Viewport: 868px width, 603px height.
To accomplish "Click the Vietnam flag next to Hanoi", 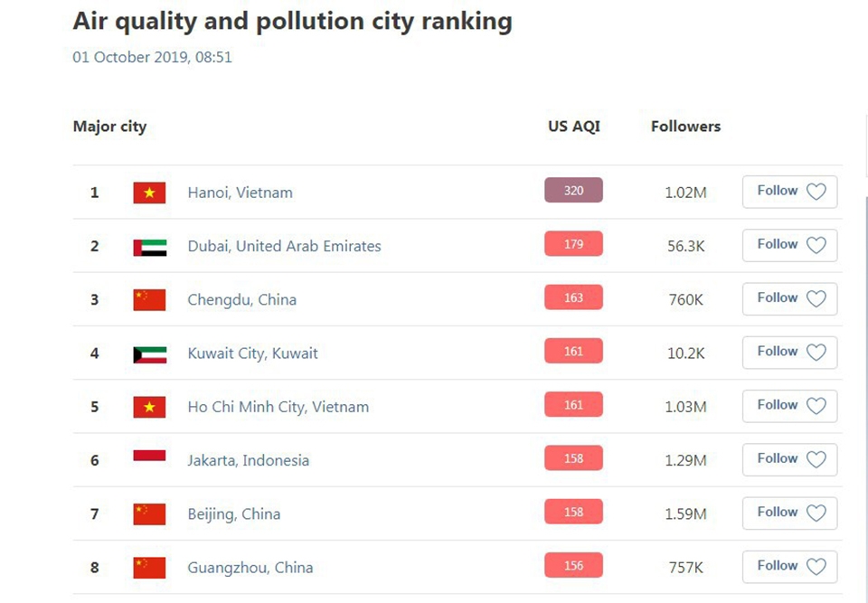I will coord(149,192).
